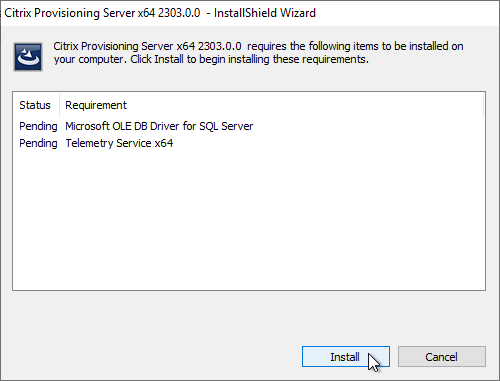Image resolution: width=500 pixels, height=381 pixels.
Task: Click the 'Citrix Provisioning Server x64 2303.0.0' title text
Action: pyautogui.click(x=102, y=13)
